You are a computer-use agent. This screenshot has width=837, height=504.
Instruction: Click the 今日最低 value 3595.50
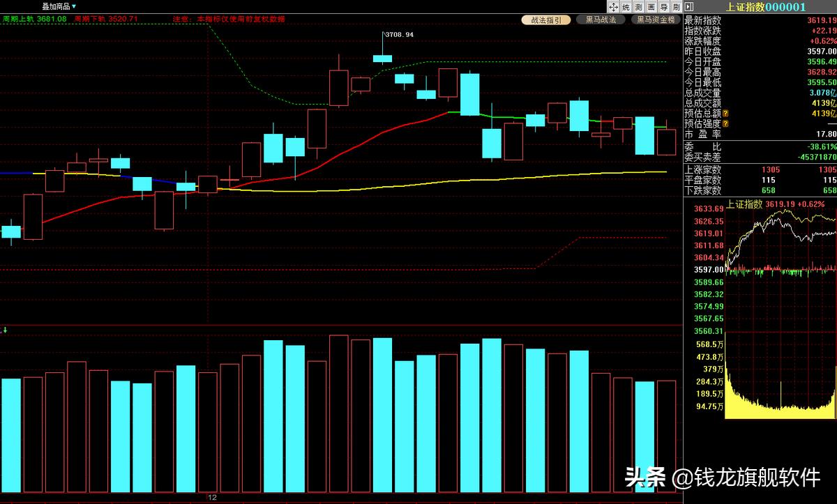[822, 82]
